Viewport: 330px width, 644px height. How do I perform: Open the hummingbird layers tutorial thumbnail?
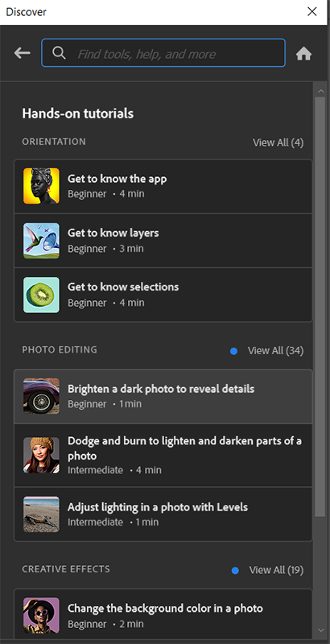(x=41, y=241)
